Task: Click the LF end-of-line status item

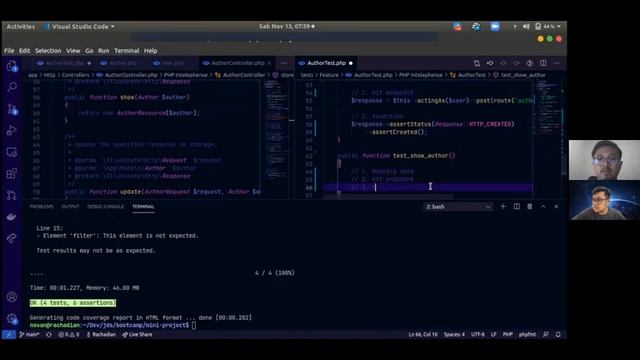Action: (x=493, y=334)
